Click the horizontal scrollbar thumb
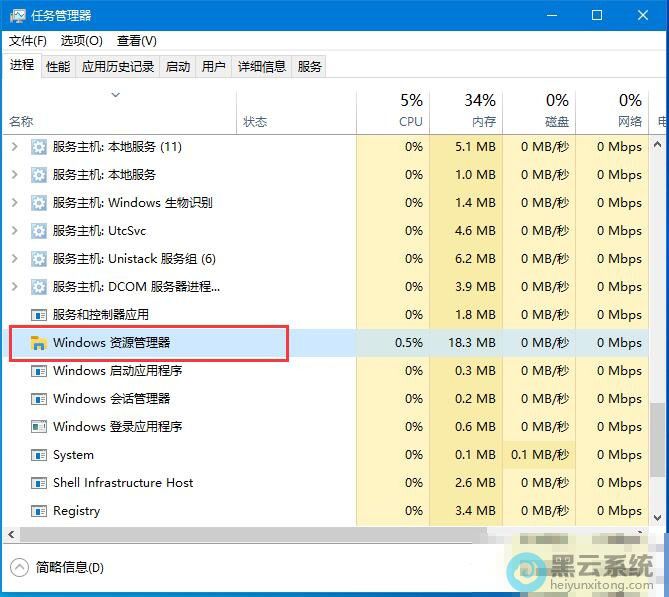Image resolution: width=669 pixels, height=597 pixels. tap(253, 534)
